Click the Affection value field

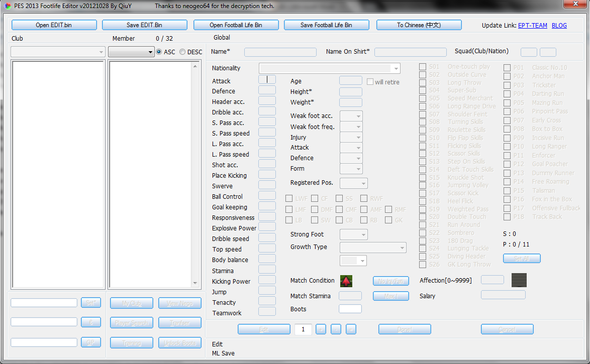[x=493, y=279]
